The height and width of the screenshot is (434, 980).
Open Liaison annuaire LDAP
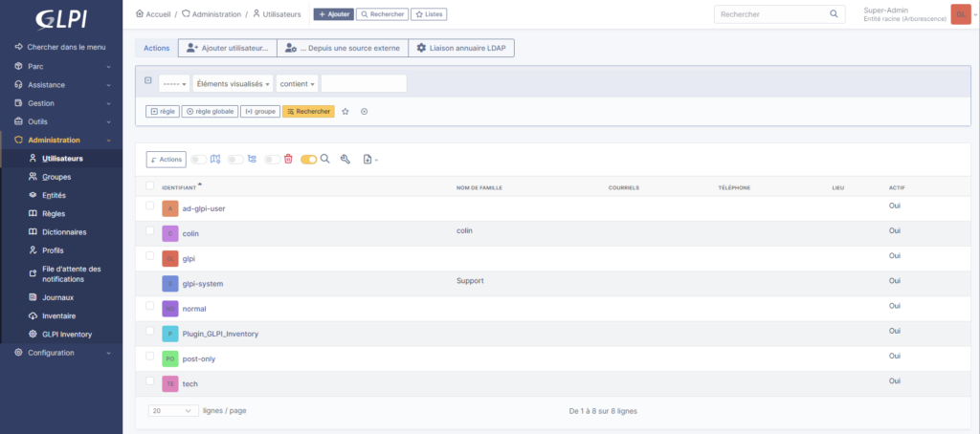pyautogui.click(x=461, y=48)
